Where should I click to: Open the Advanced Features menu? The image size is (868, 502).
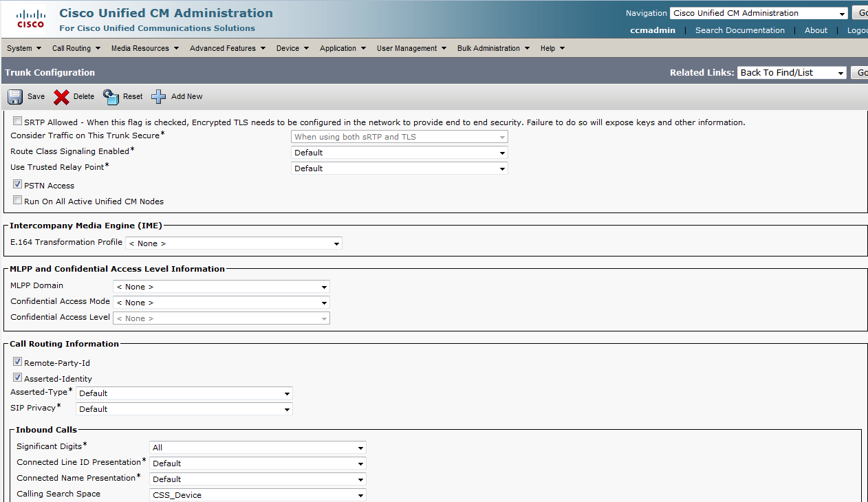pyautogui.click(x=228, y=48)
